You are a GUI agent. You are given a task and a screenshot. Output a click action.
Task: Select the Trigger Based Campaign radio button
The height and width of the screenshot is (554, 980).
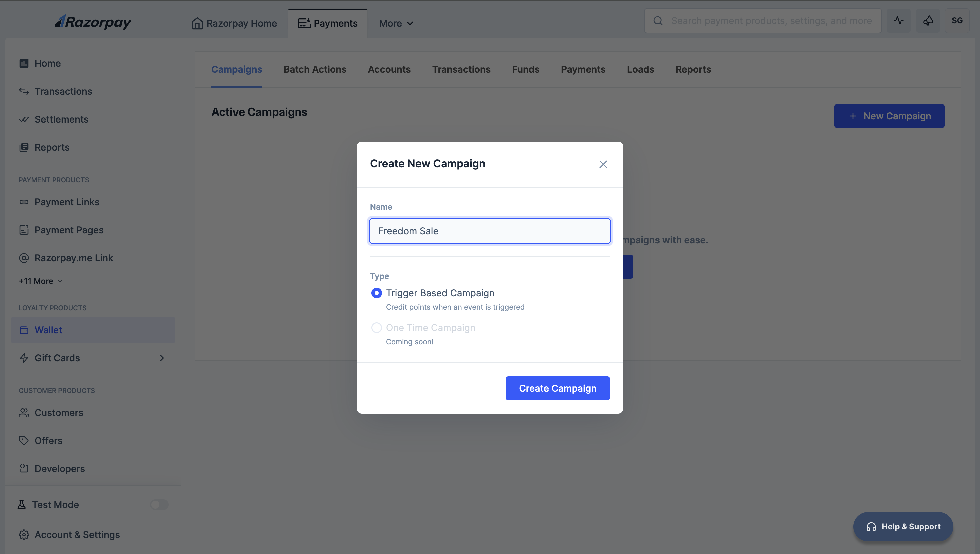click(376, 293)
